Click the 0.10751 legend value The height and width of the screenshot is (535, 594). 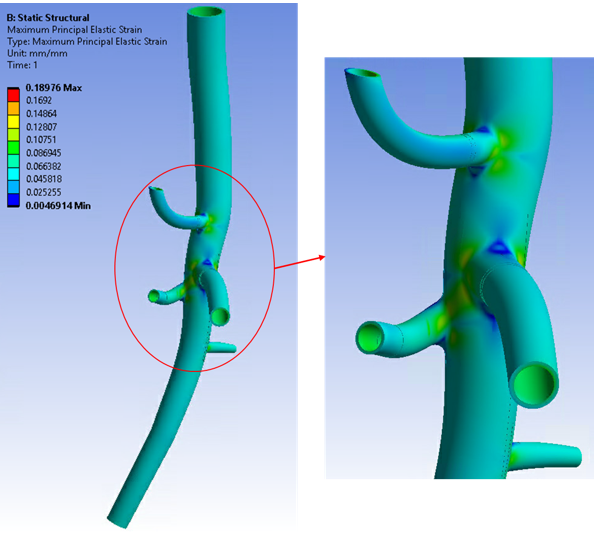(41, 140)
